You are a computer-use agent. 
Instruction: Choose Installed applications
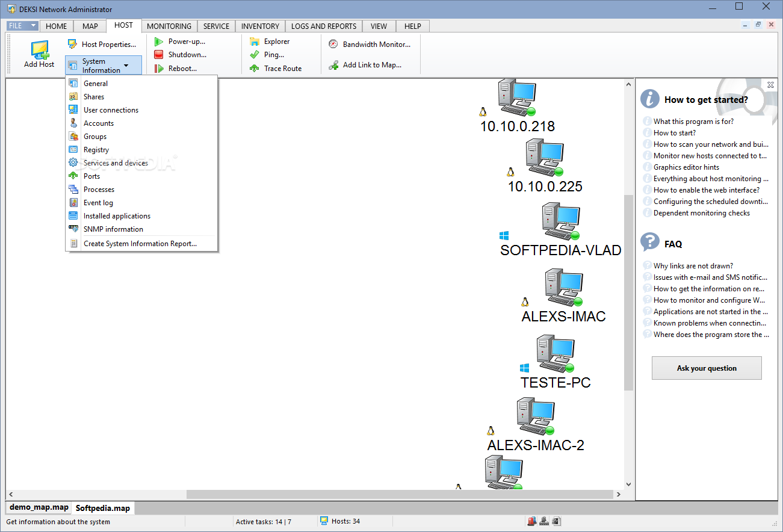click(x=141, y=216)
